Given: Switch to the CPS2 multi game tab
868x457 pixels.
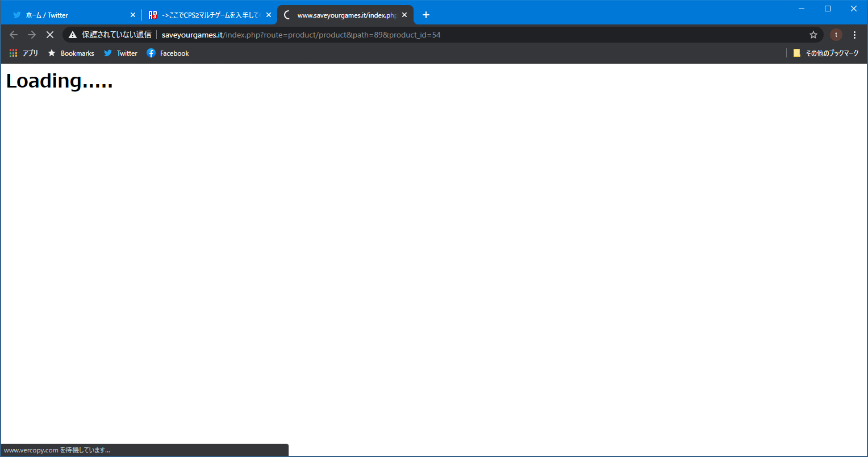Looking at the screenshot, I should 210,15.
